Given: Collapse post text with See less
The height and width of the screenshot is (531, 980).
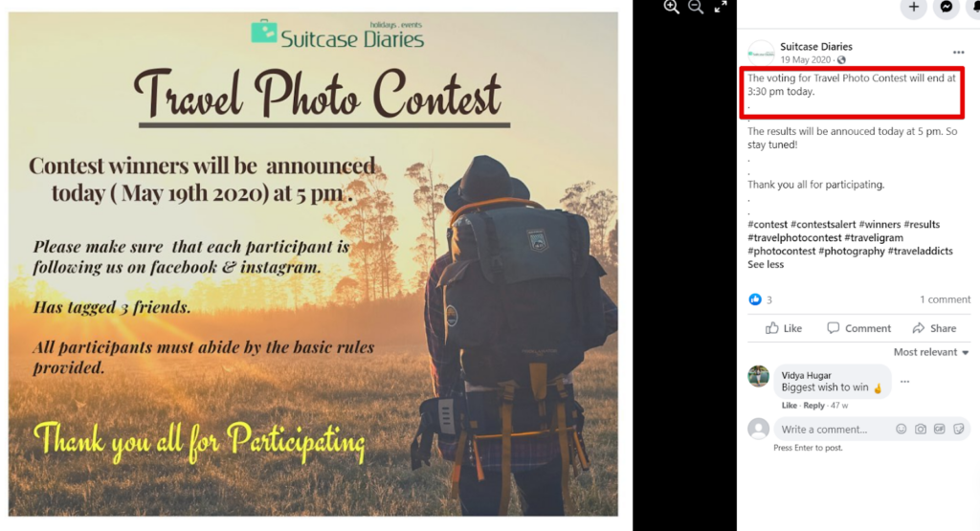Looking at the screenshot, I should coord(766,264).
